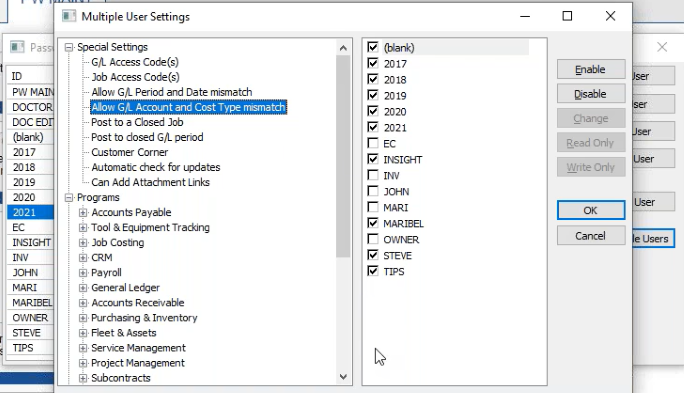The width and height of the screenshot is (684, 393).
Task: Click the Disable button
Action: [591, 94]
